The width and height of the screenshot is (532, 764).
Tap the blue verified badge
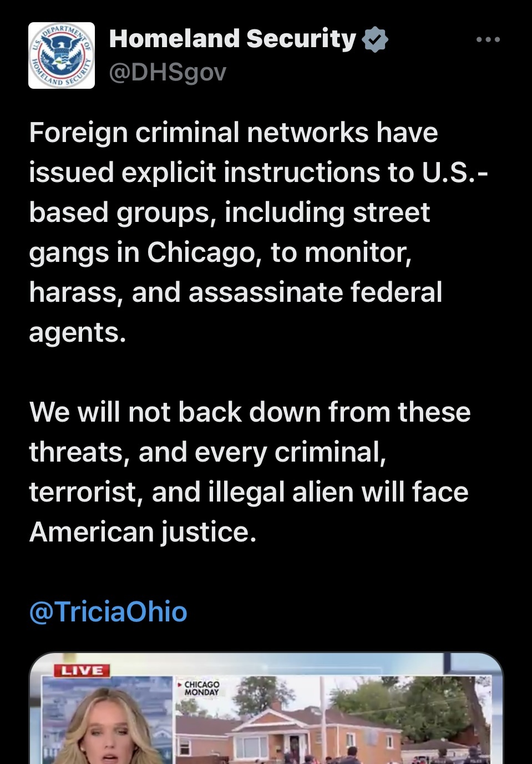click(375, 39)
